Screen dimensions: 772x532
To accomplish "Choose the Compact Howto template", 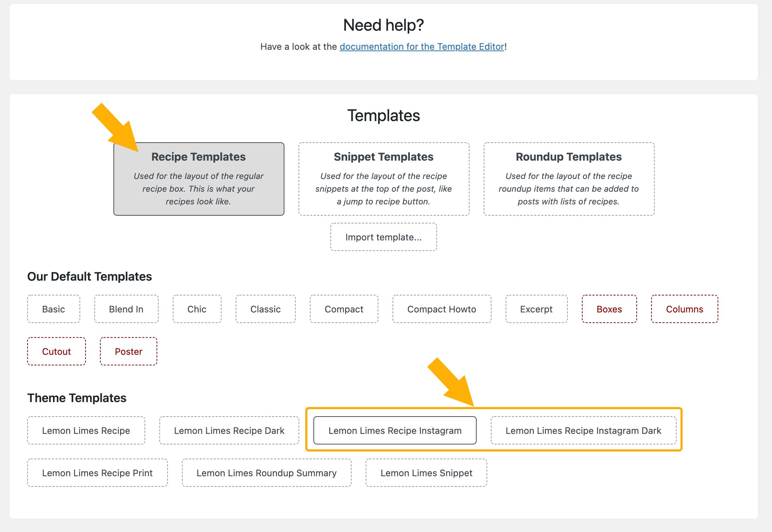I will coord(442,309).
